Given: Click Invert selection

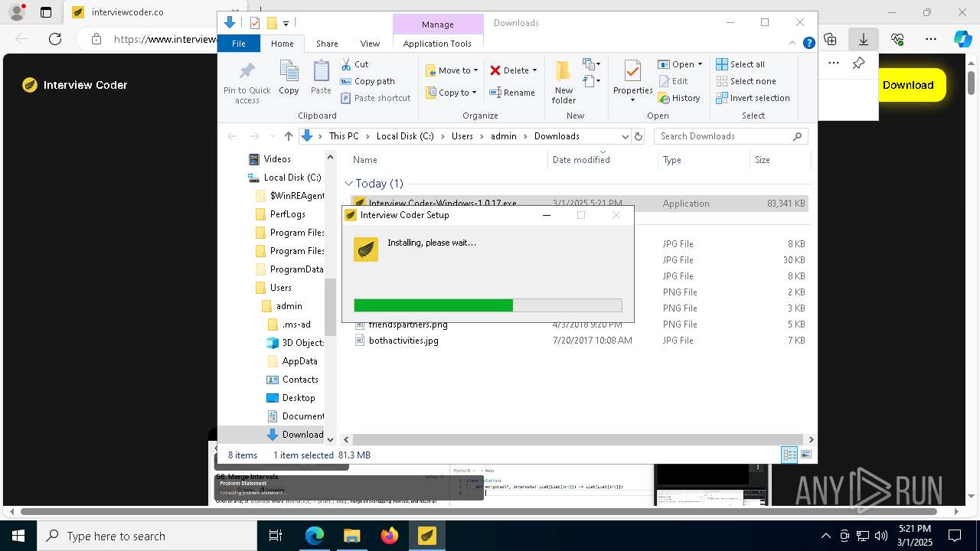Looking at the screenshot, I should pos(753,98).
